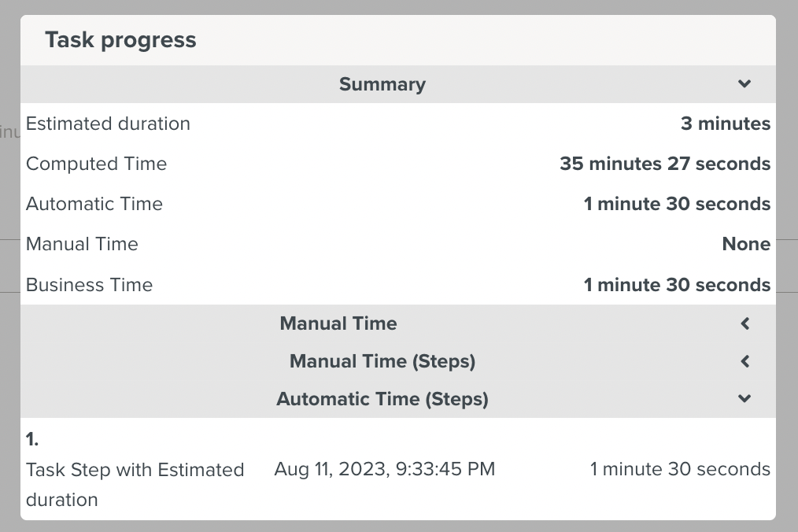Select the Estimated duration label

[x=108, y=124]
